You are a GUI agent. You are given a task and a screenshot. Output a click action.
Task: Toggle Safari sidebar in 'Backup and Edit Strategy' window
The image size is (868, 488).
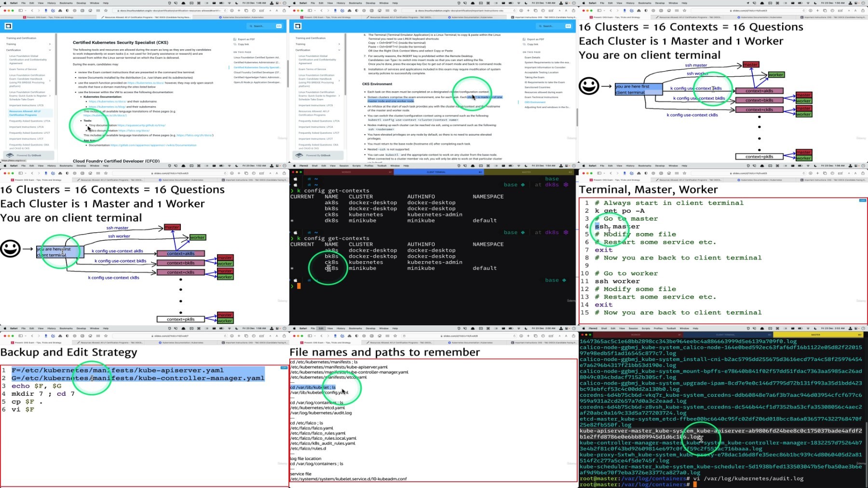(20, 336)
